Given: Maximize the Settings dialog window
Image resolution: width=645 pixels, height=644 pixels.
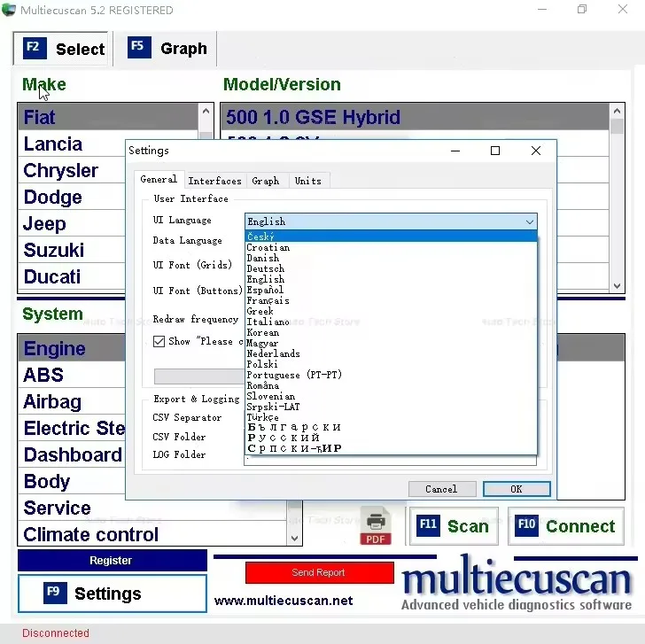Looking at the screenshot, I should [x=495, y=151].
